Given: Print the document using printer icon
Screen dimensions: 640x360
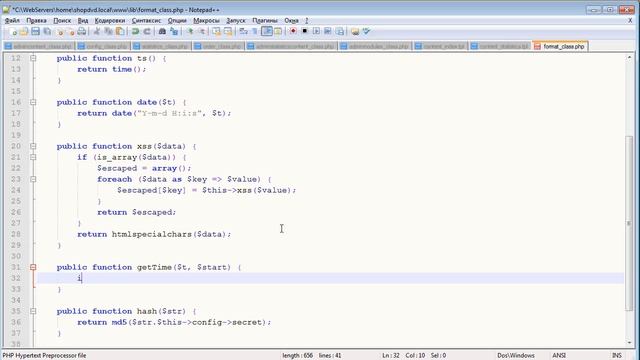Looking at the screenshot, I should point(82,31).
